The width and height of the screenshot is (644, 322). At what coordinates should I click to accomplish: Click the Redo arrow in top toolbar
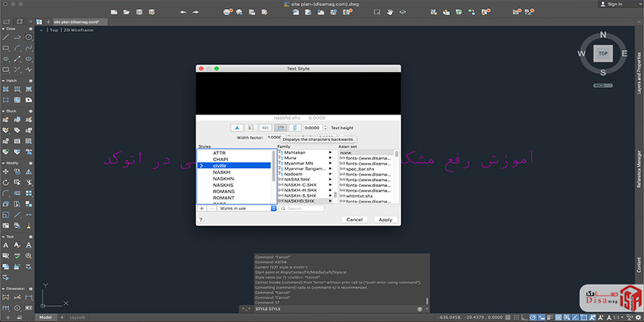point(195,12)
